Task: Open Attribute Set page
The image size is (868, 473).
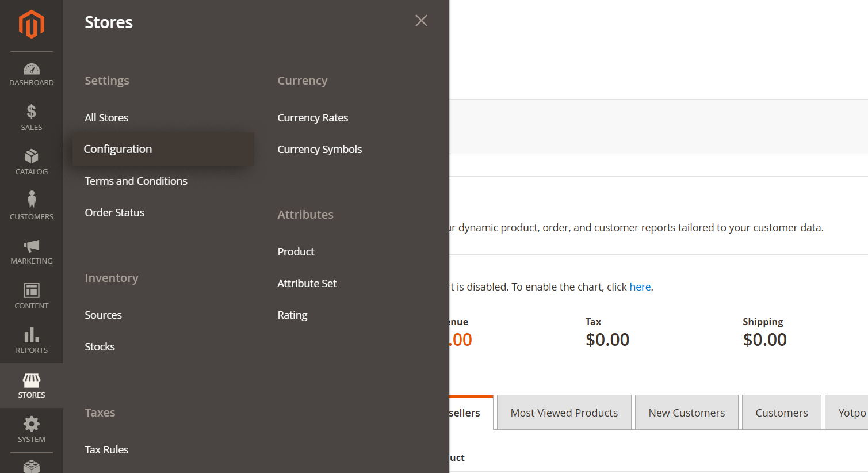Action: pyautogui.click(x=307, y=283)
